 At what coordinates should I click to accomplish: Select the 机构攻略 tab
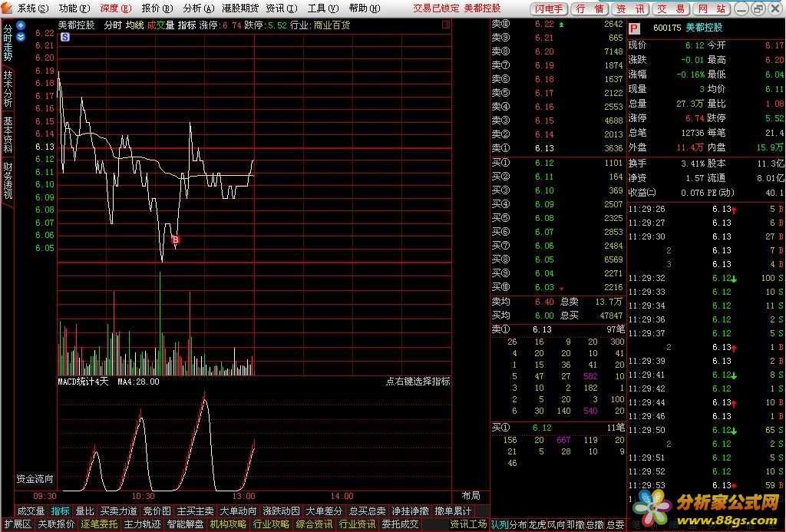(228, 524)
